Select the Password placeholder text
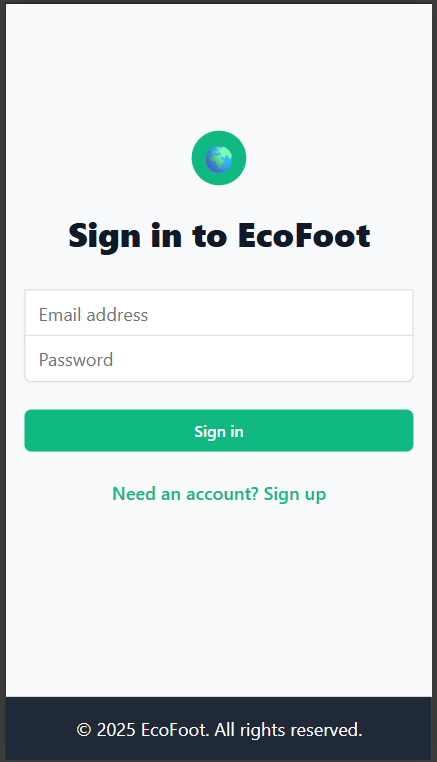This screenshot has width=437, height=762. (x=76, y=360)
